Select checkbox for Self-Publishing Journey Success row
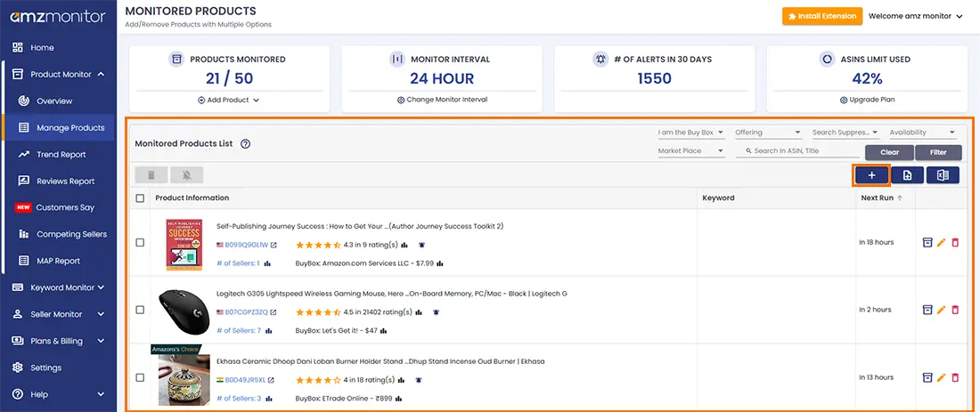 click(140, 242)
